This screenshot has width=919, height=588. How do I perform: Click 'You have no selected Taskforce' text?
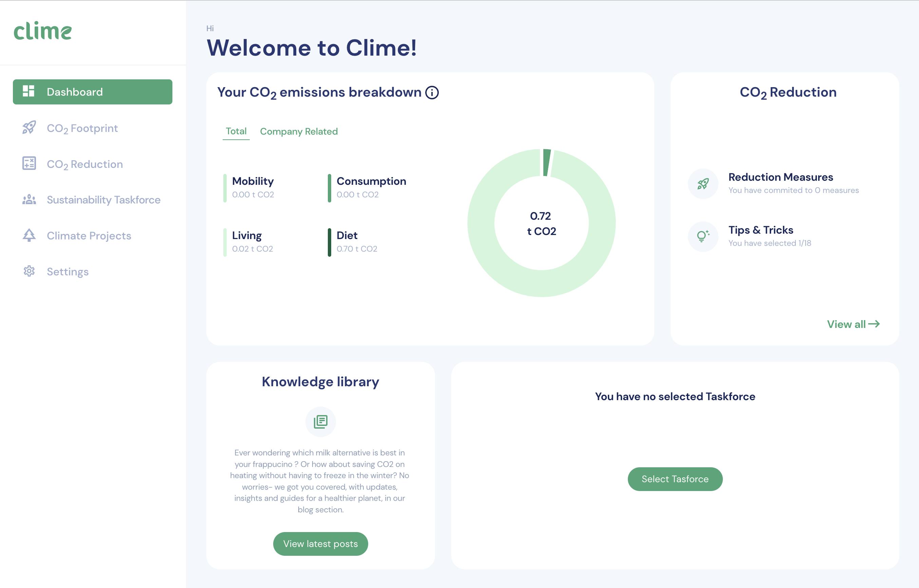tap(675, 396)
